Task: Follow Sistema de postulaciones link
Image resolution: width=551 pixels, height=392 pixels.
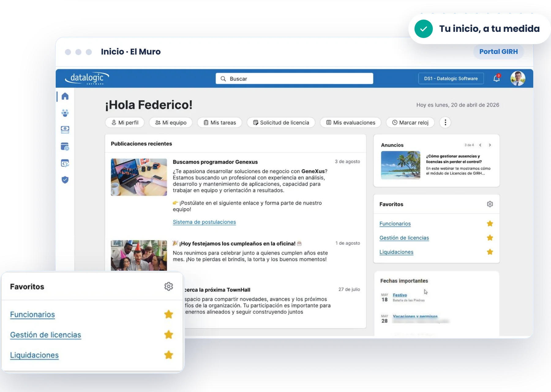Action: (204, 222)
